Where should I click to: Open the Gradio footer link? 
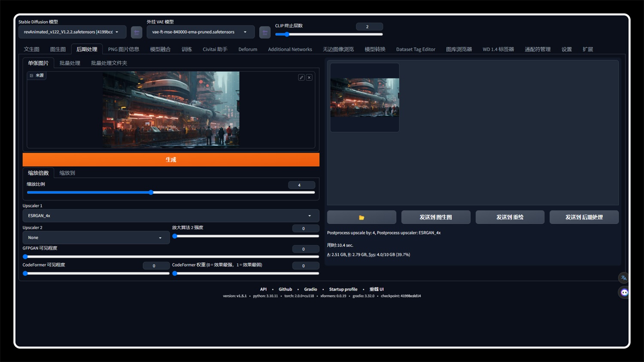311,289
